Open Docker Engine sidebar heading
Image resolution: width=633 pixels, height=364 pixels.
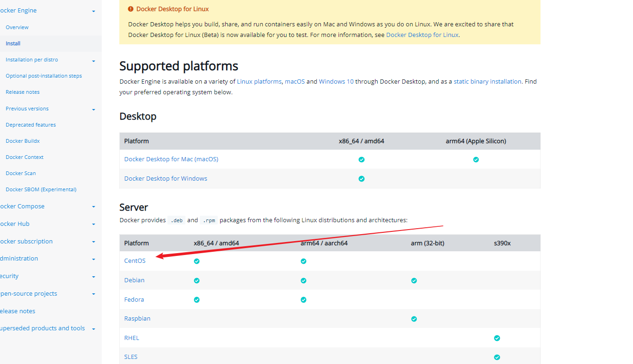pyautogui.click(x=18, y=10)
